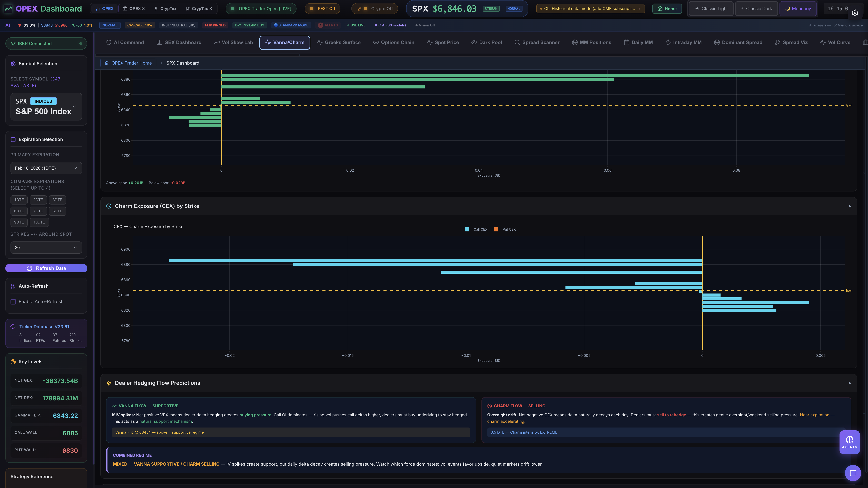The height and width of the screenshot is (488, 868).
Task: Select the Intraday MM tab
Action: point(683,42)
